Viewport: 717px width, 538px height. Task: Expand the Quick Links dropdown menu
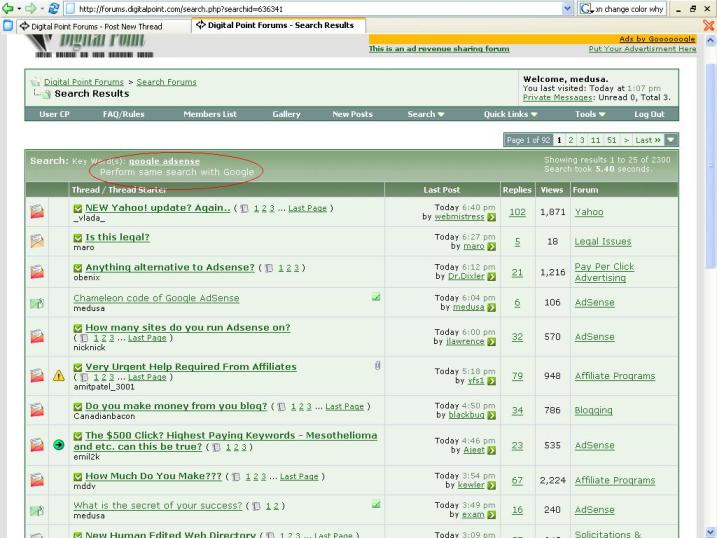coord(510,114)
